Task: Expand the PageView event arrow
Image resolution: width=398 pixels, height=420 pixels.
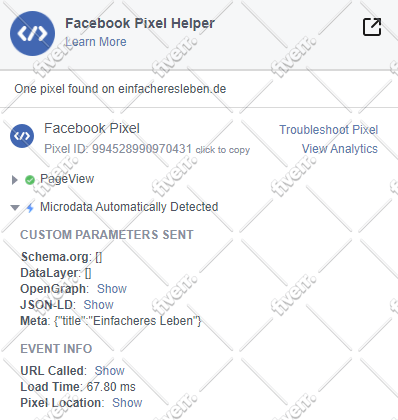Action: tap(14, 180)
